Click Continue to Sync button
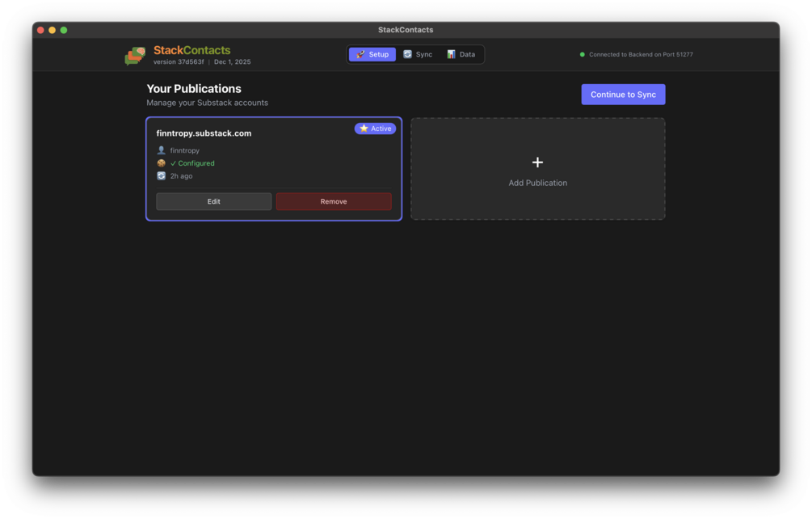The image size is (812, 519). click(x=623, y=95)
